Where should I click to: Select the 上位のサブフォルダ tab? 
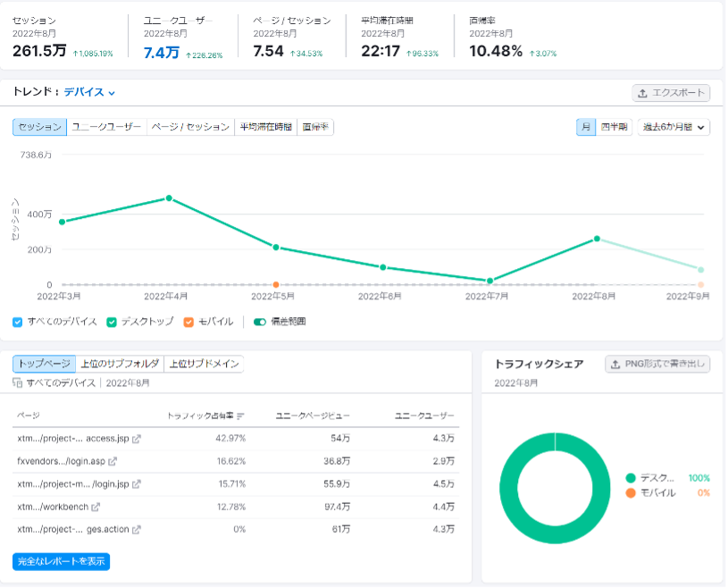click(x=120, y=364)
